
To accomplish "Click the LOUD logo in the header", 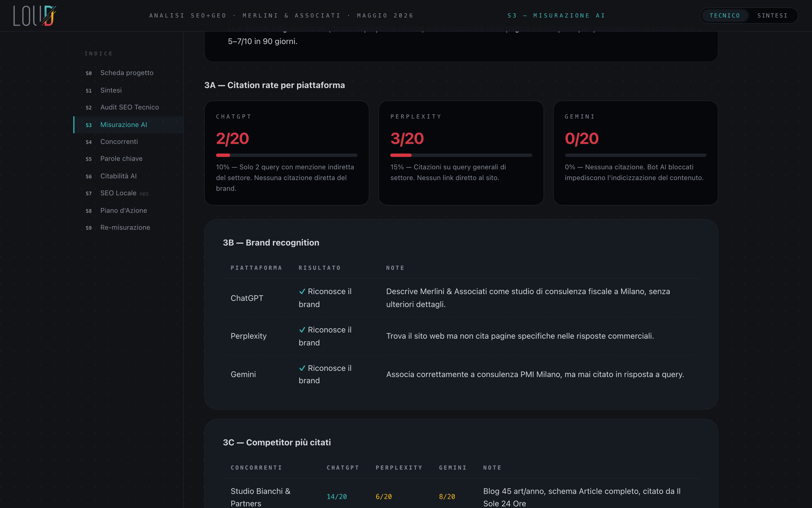I will click(x=35, y=16).
